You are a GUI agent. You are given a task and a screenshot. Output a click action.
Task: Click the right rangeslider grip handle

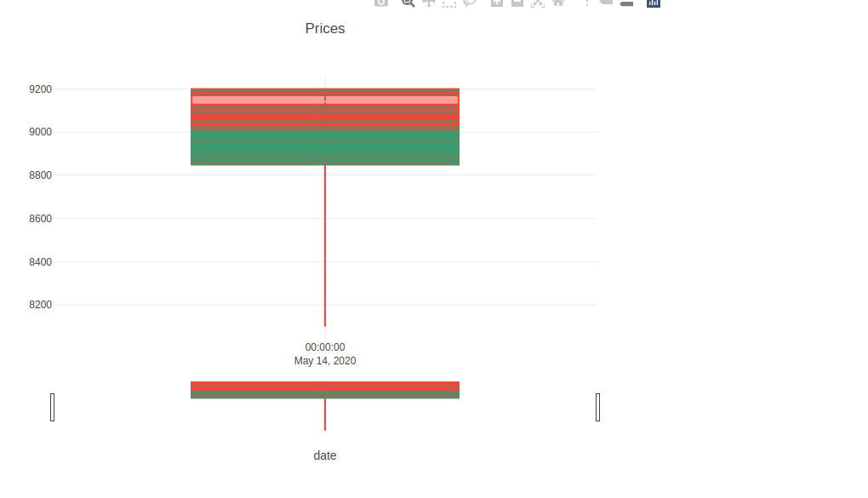[x=598, y=407]
